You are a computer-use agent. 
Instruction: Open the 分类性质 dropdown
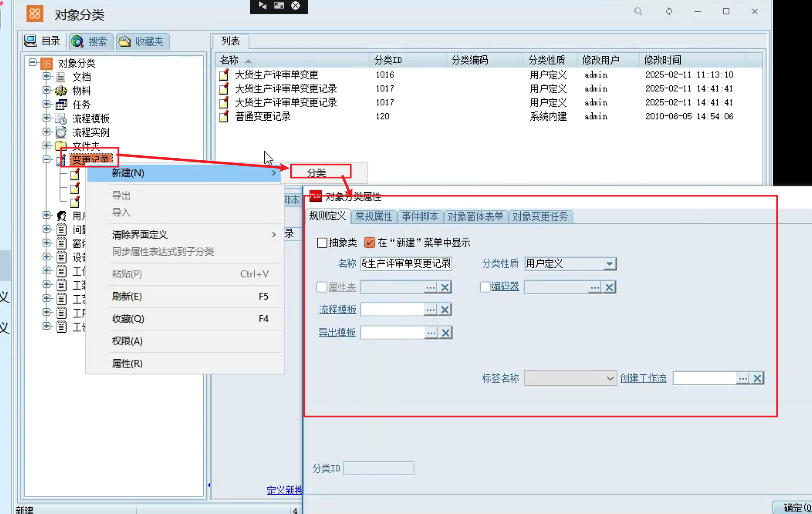[x=609, y=264]
